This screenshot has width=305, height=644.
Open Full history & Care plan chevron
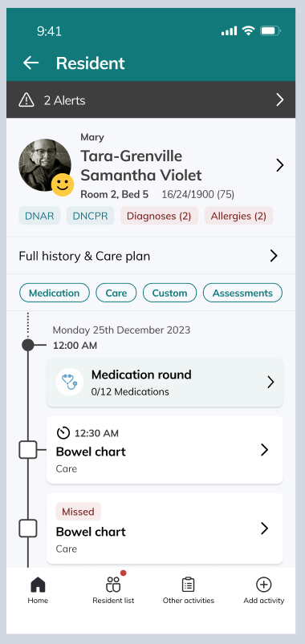pyautogui.click(x=274, y=256)
